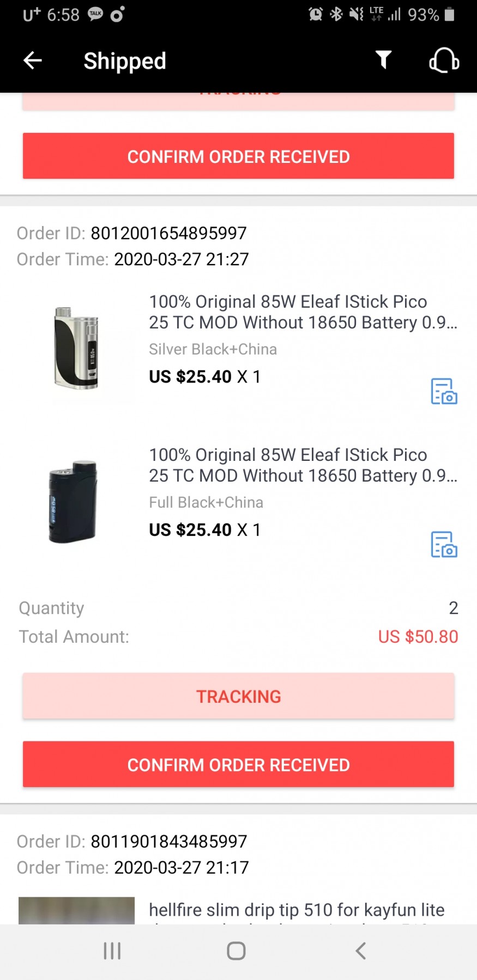Open the order filter funnel icon

(383, 60)
